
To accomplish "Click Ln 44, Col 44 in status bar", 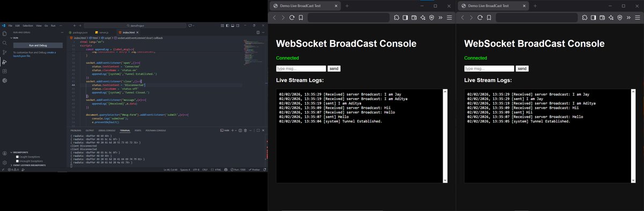I will pos(170,170).
